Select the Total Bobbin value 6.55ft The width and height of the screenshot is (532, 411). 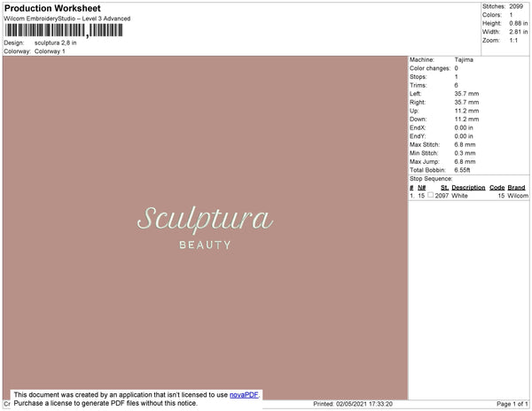tap(463, 170)
